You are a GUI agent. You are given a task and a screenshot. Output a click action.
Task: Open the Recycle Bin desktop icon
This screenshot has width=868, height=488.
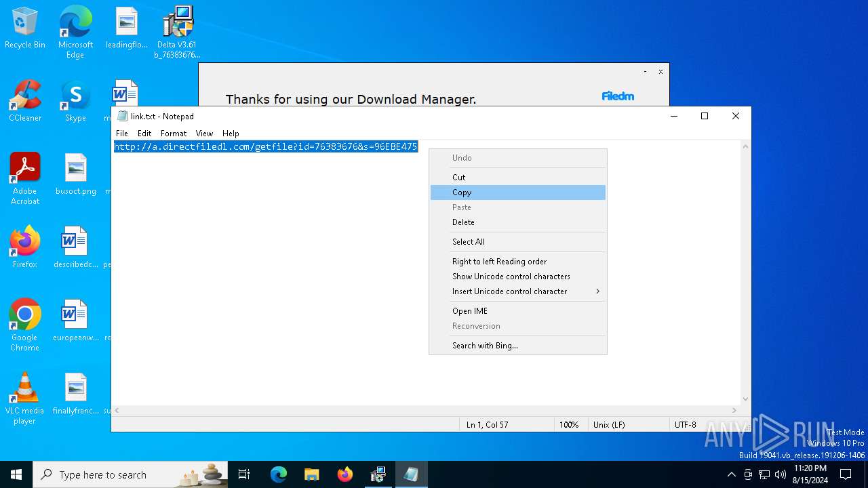click(x=25, y=28)
